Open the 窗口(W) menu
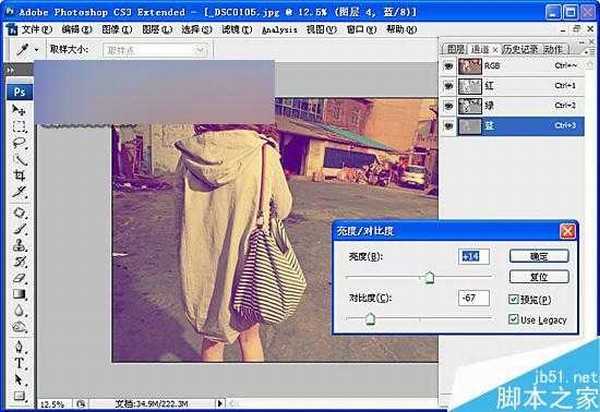600x412 pixels. [x=362, y=29]
